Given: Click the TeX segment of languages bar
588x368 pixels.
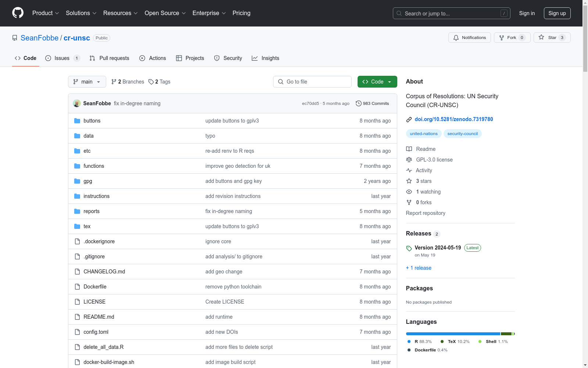Looking at the screenshot, I should [x=506, y=334].
